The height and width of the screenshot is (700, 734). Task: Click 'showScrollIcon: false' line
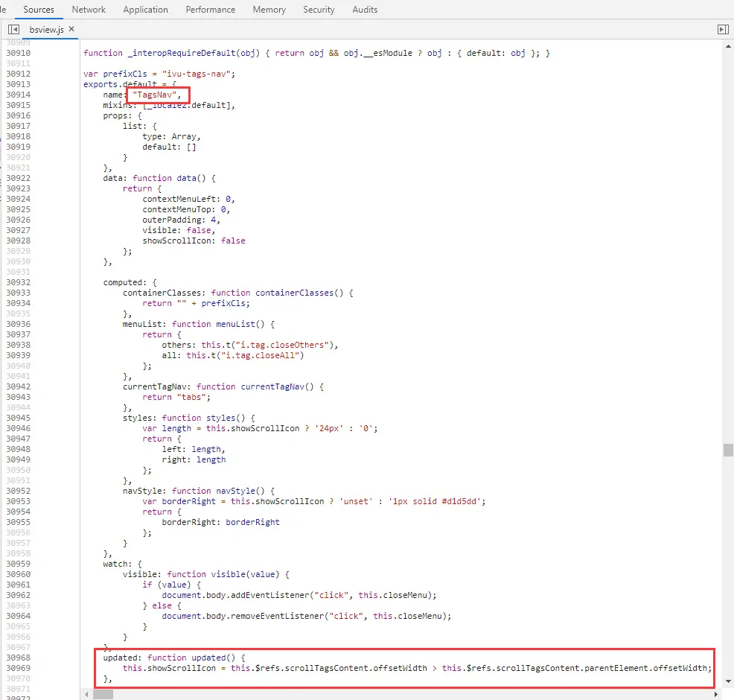(194, 241)
